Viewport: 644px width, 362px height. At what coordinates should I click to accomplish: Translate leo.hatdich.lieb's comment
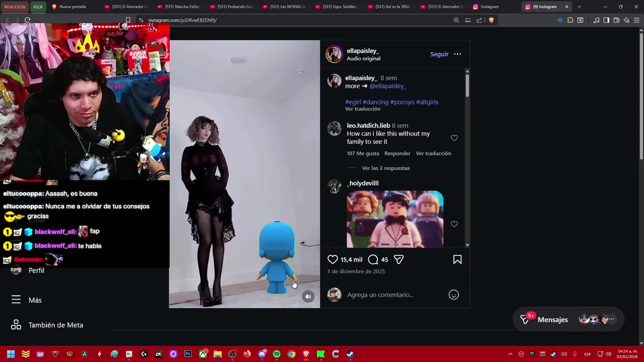point(433,153)
